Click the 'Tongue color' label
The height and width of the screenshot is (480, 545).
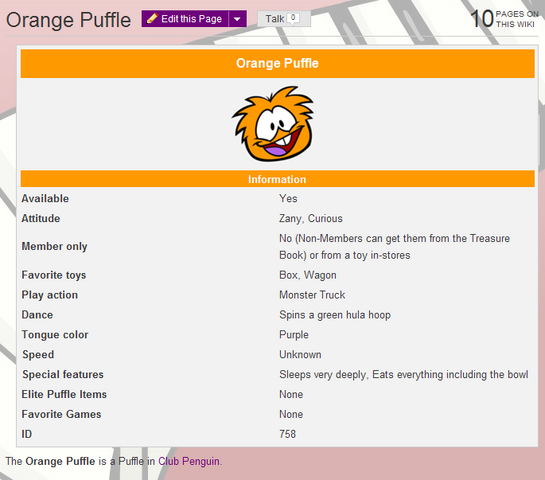tap(55, 334)
